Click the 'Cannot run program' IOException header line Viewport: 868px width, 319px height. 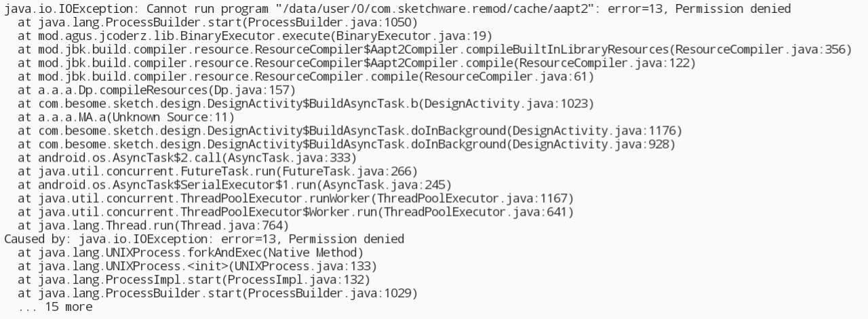[x=397, y=9]
